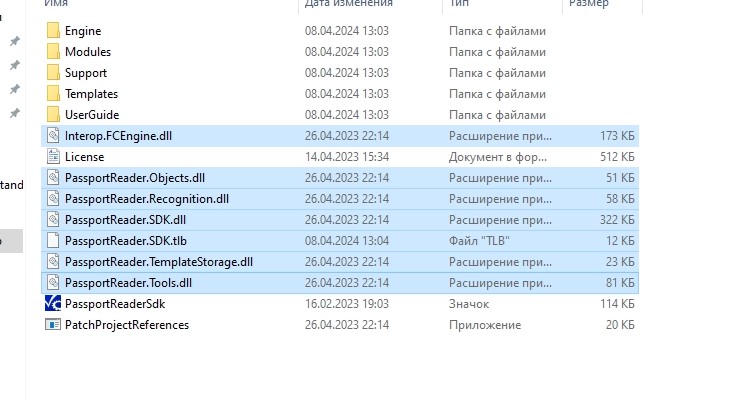The width and height of the screenshot is (749, 400).
Task: Select the Modules folder name
Action: (88, 52)
